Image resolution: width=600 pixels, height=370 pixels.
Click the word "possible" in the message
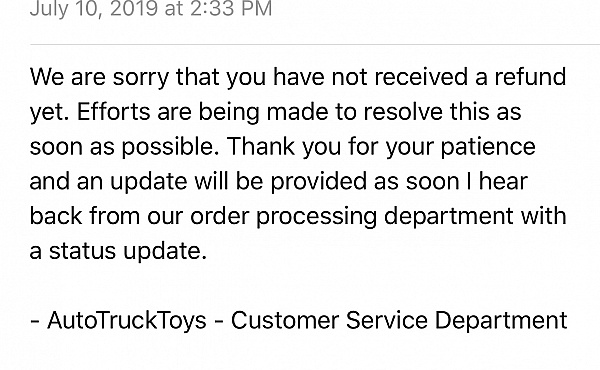168,147
